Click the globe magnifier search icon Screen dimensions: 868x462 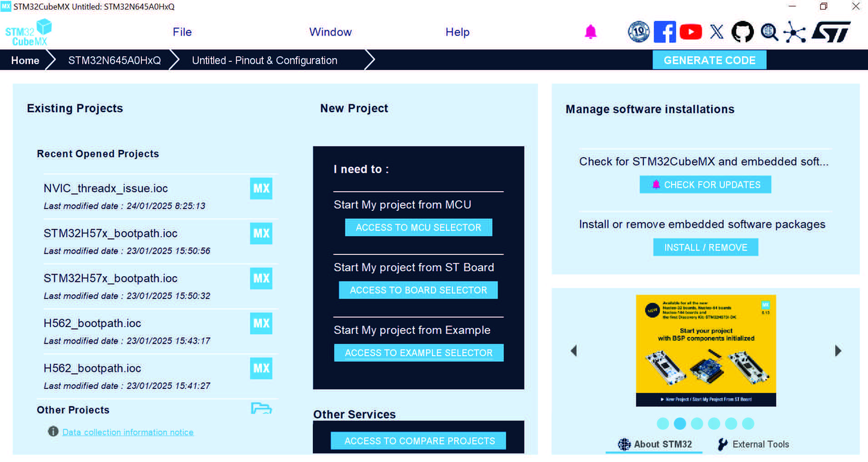(769, 32)
